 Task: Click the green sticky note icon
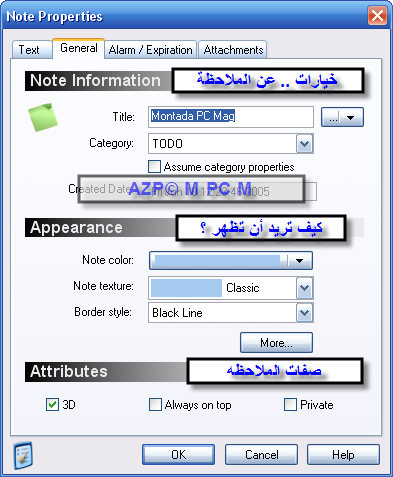tap(43, 117)
